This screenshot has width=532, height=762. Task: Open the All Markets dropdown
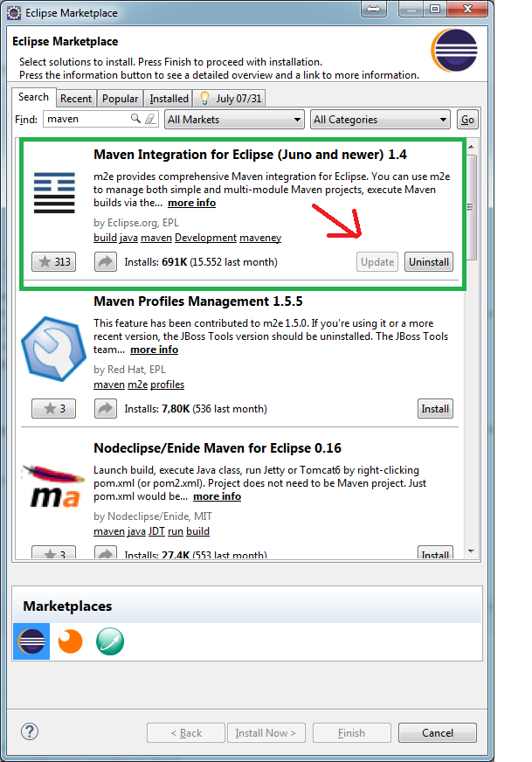(235, 120)
